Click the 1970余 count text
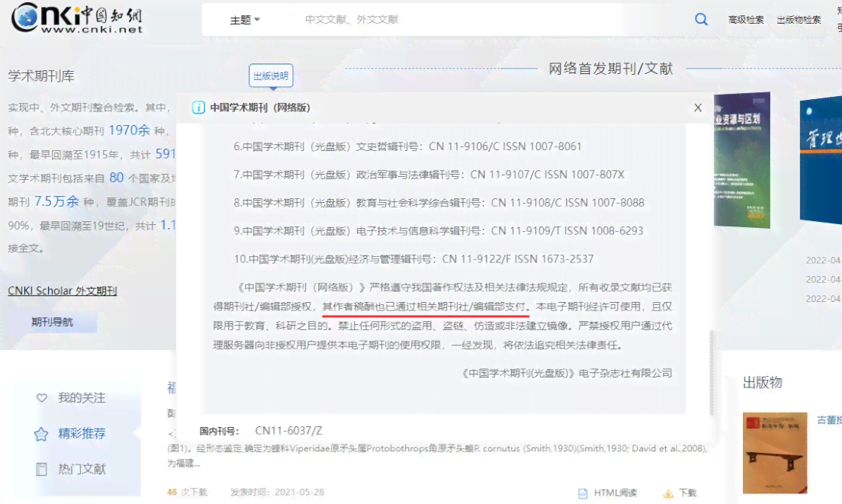842x504 pixels. click(x=130, y=130)
